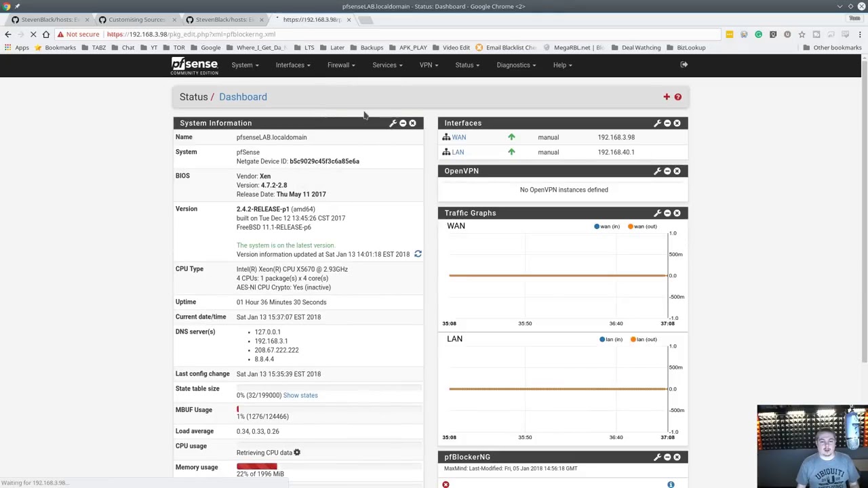
Task: Minimize the Interfaces widget
Action: coord(667,123)
